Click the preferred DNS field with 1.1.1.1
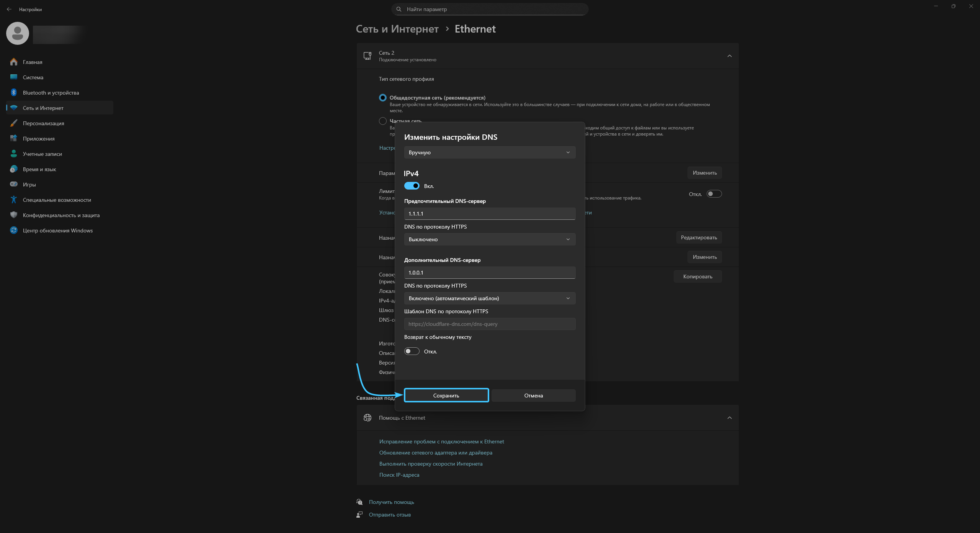980x533 pixels. pyautogui.click(x=490, y=214)
